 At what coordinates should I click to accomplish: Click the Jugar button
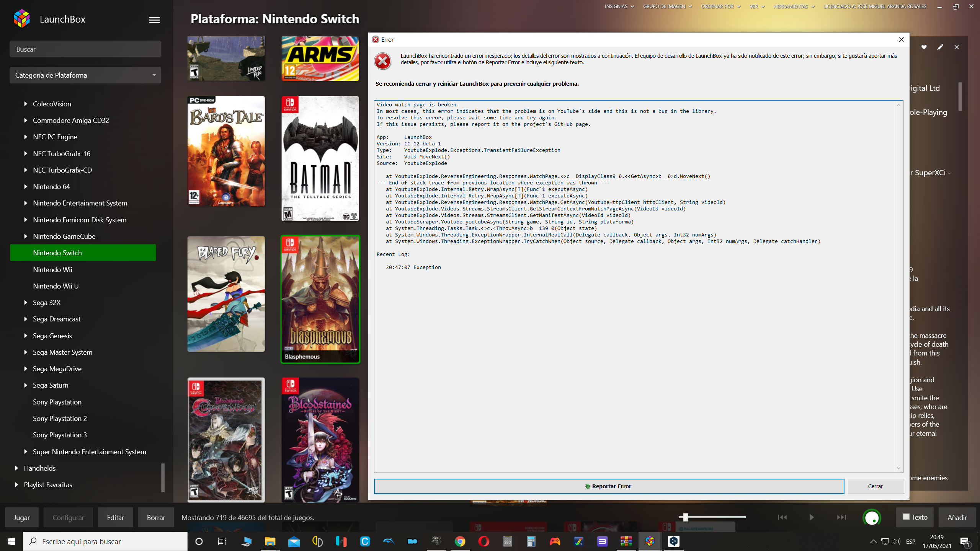point(22,517)
